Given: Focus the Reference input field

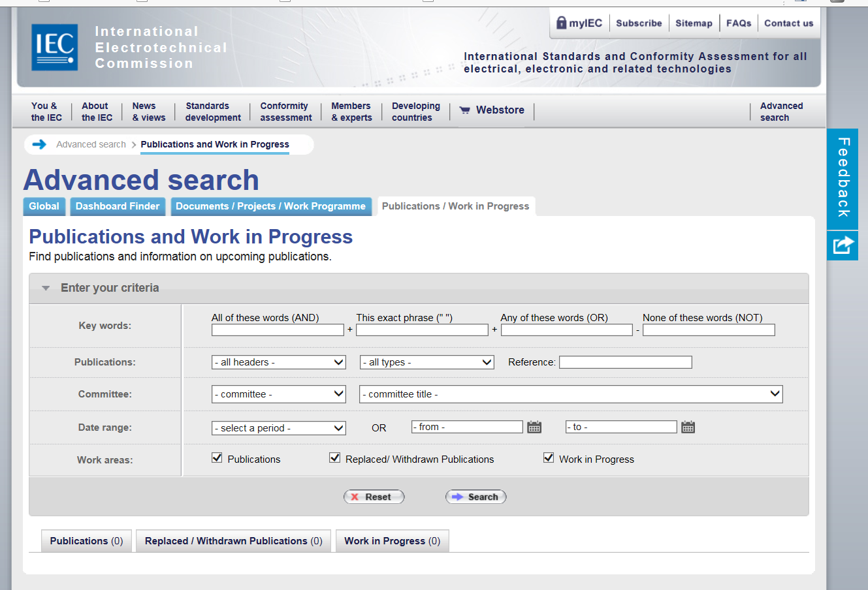Looking at the screenshot, I should pyautogui.click(x=626, y=362).
